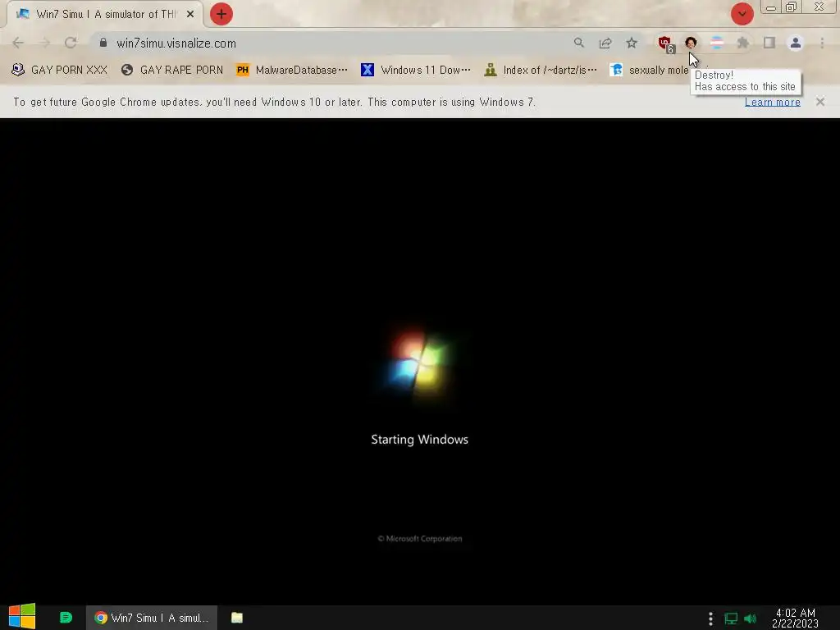Open the clock showing 4:02 AM
The width and height of the screenshot is (840, 630).
click(x=795, y=619)
